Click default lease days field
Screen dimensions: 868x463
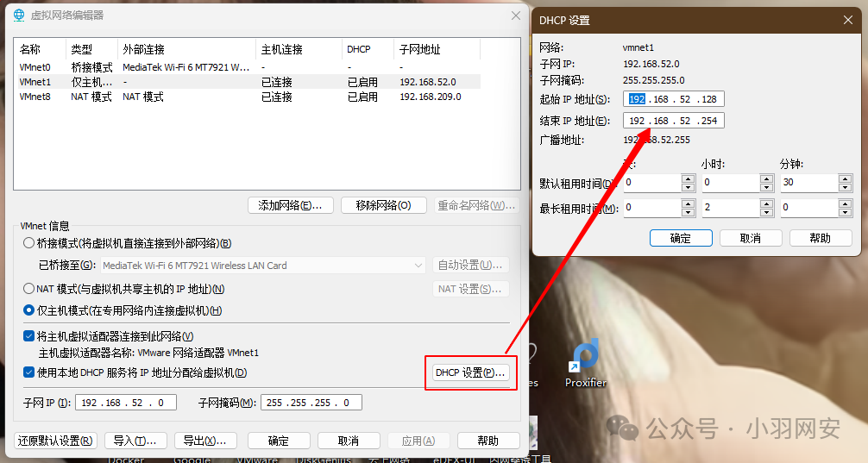(x=652, y=183)
